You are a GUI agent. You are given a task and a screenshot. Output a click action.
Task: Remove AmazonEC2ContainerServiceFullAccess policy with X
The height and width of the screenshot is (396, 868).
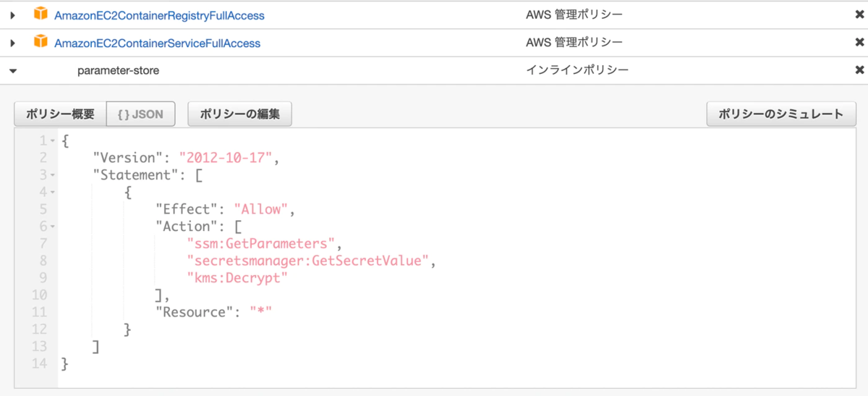(x=859, y=43)
